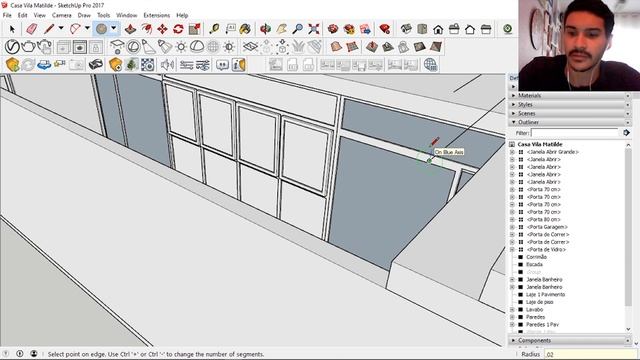640x360 pixels.
Task: Pick the Scale tool
Action: [194, 29]
